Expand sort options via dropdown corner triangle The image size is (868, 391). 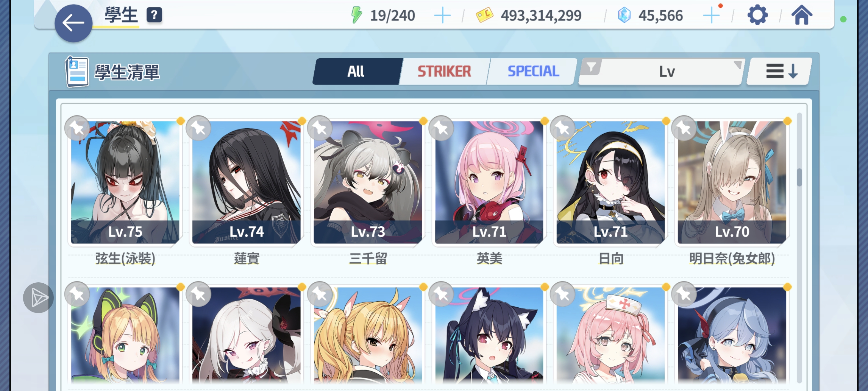tap(737, 64)
